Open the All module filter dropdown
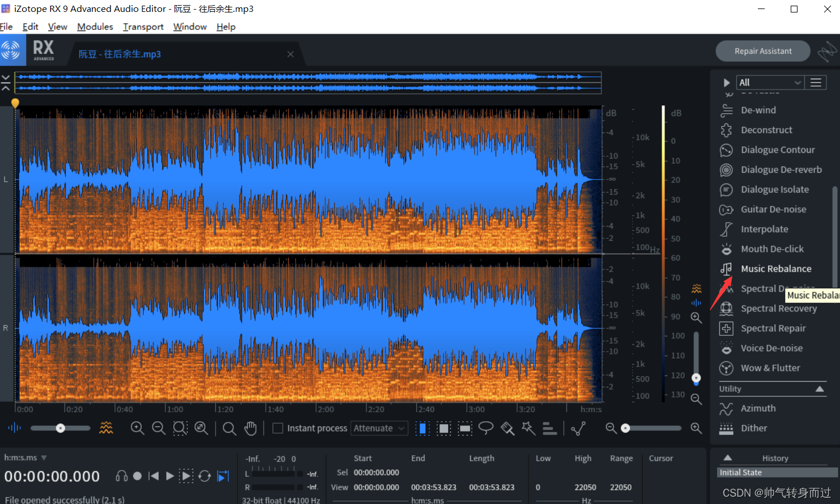Viewport: 840px width, 504px height. [770, 83]
